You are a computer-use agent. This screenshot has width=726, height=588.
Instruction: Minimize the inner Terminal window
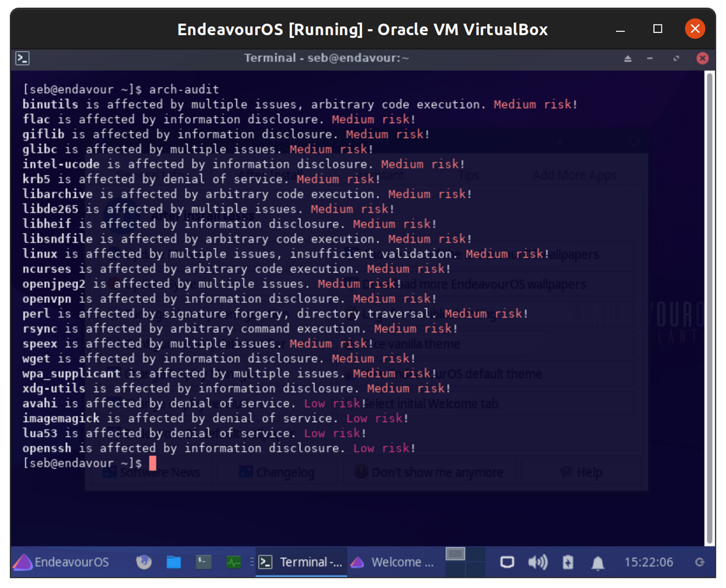[x=650, y=58]
